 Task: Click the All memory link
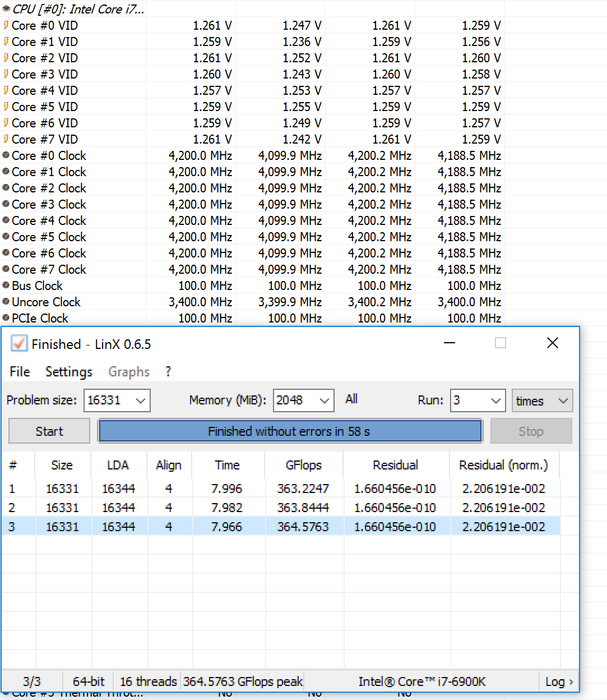coord(351,399)
